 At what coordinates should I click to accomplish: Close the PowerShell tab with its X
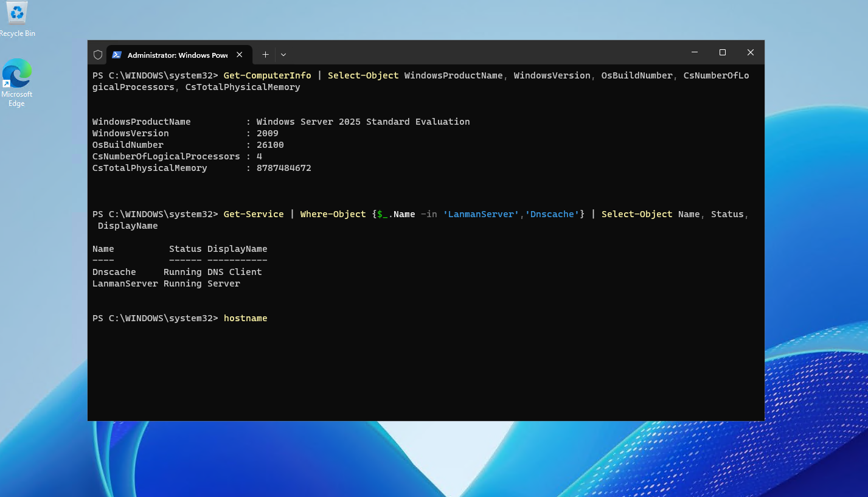[239, 55]
